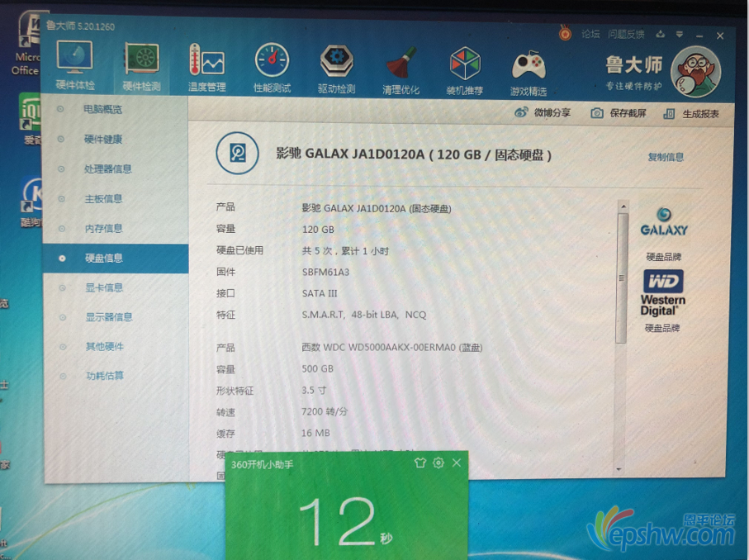Select 硬盘信息 in the sidebar
The image size is (749, 560).
(x=116, y=258)
